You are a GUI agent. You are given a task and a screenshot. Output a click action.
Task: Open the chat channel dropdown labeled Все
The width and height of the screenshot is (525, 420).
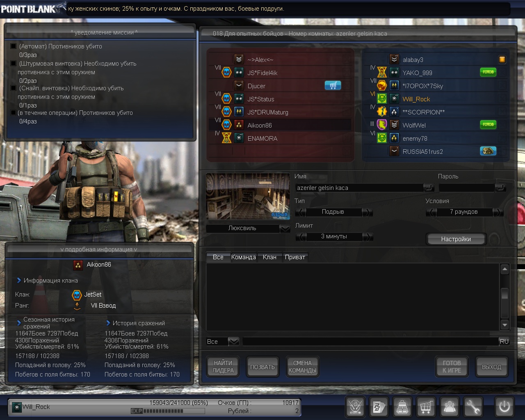pos(233,341)
